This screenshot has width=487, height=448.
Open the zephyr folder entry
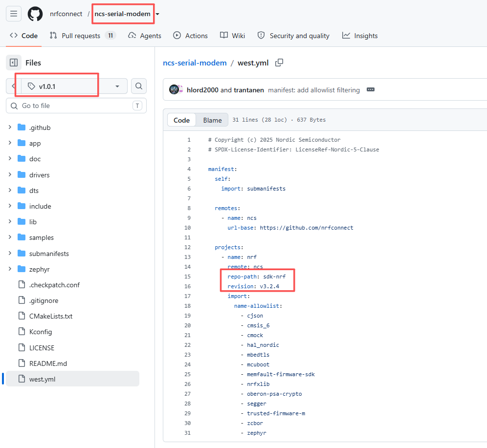click(40, 269)
